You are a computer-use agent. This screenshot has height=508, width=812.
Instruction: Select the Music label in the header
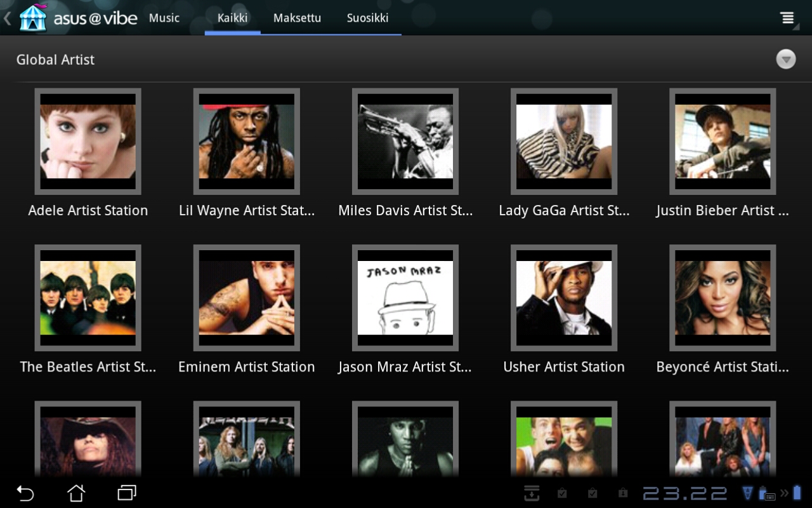click(x=164, y=18)
